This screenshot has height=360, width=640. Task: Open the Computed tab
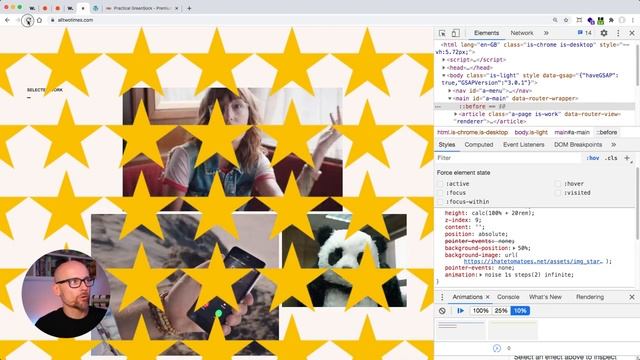478,145
